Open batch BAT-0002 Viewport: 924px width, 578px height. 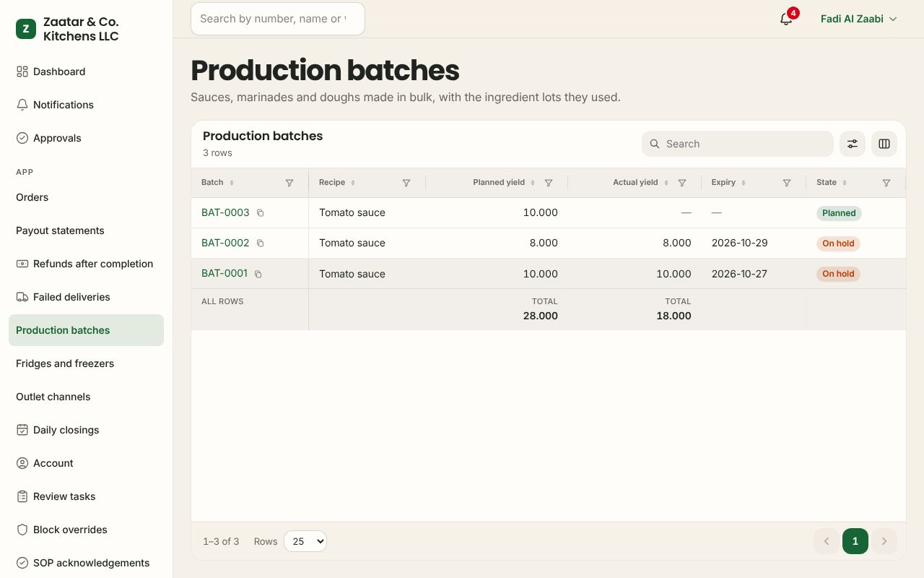pos(225,243)
